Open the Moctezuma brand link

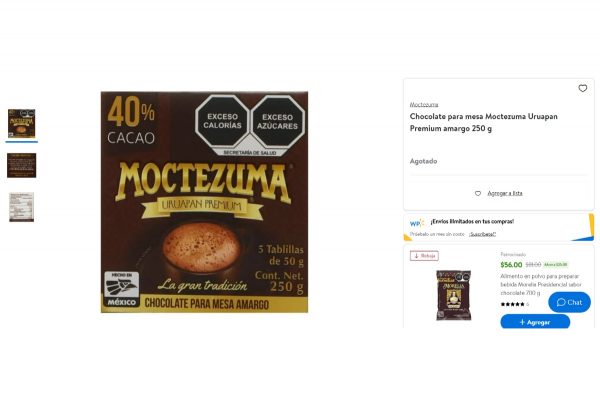(424, 104)
